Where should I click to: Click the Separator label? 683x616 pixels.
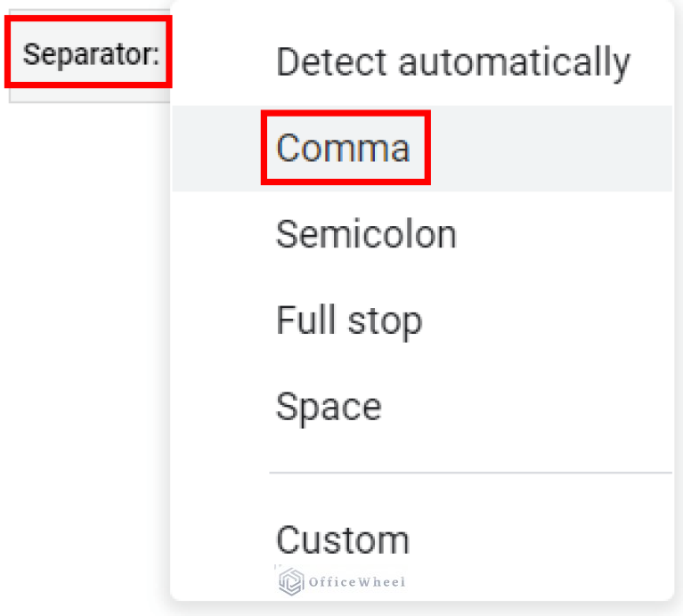coord(90,55)
